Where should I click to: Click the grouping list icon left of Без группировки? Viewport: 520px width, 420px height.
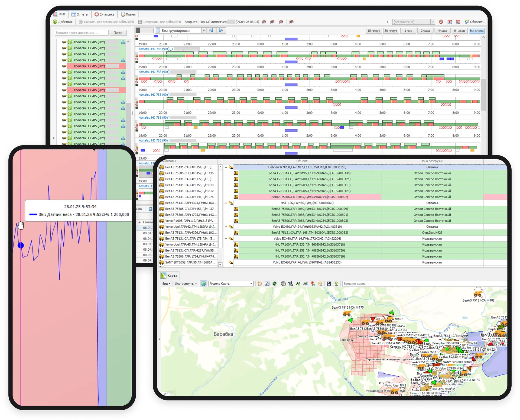pyautogui.click(x=158, y=31)
